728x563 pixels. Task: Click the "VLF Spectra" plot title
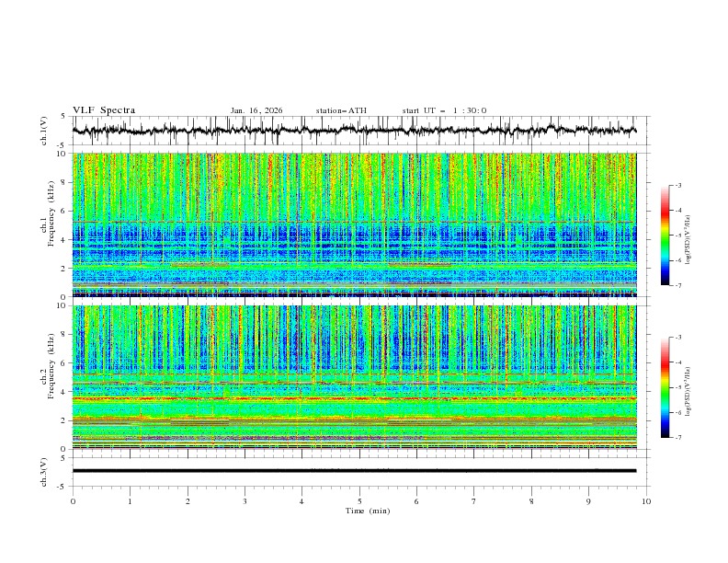[104, 110]
